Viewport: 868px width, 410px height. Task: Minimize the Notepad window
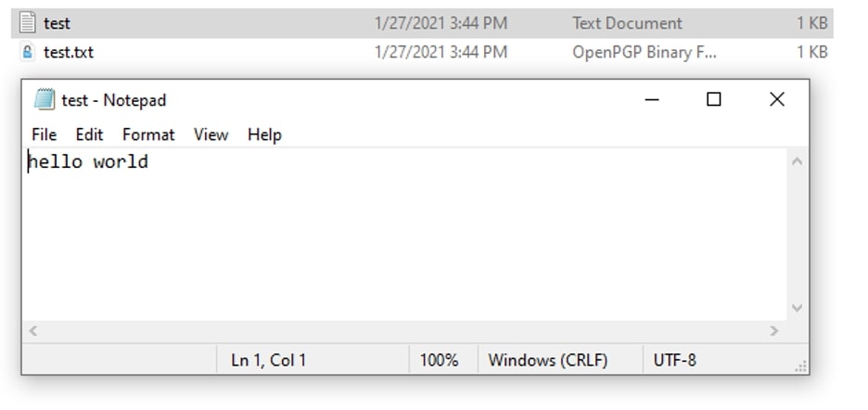[652, 100]
